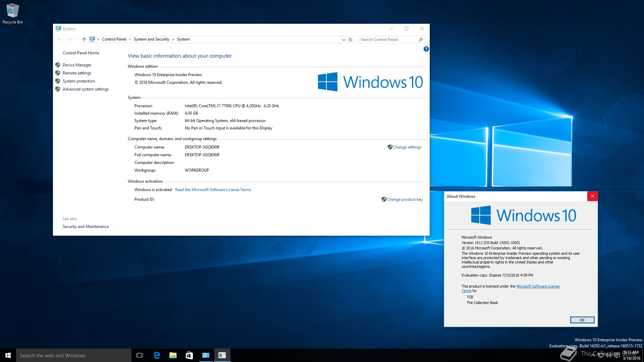Click the search box on the taskbar
The image size is (644, 362).
(74, 355)
